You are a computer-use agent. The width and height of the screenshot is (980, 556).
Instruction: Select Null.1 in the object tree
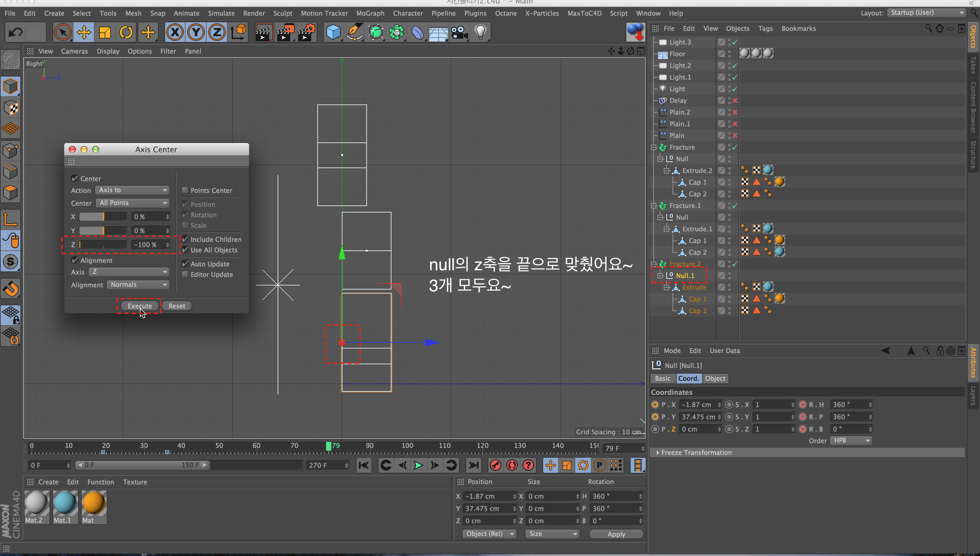coord(685,275)
